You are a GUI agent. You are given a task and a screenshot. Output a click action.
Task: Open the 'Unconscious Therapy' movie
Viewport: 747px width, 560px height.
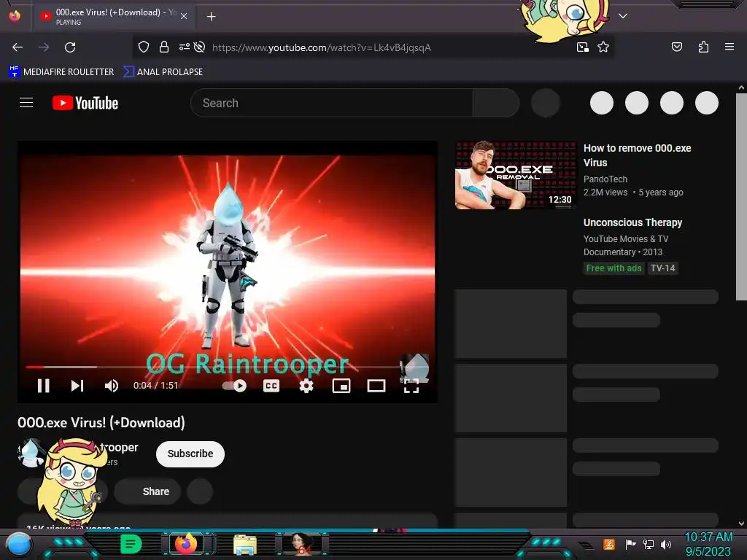coord(632,222)
